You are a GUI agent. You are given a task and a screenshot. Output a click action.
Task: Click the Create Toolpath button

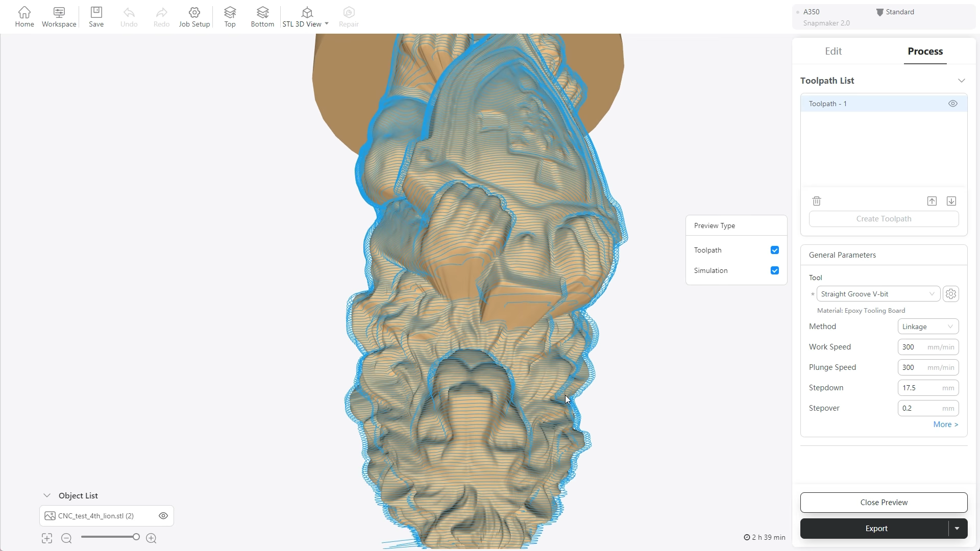click(x=884, y=218)
